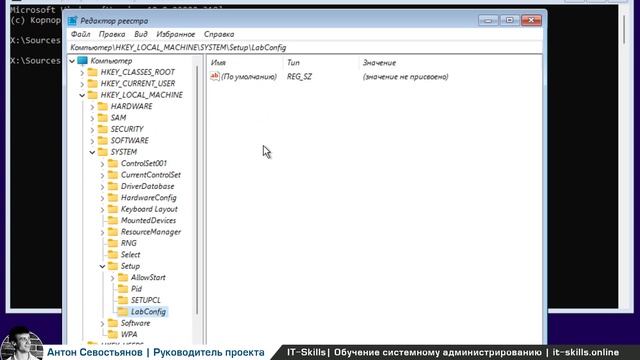640x360 pixels.
Task: Expand the ResourceManager key arrow
Action: click(x=102, y=232)
